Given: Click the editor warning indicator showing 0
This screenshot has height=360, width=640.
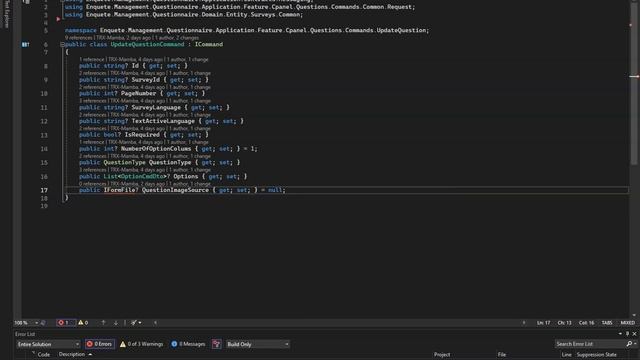Looking at the screenshot, I should coord(83,323).
